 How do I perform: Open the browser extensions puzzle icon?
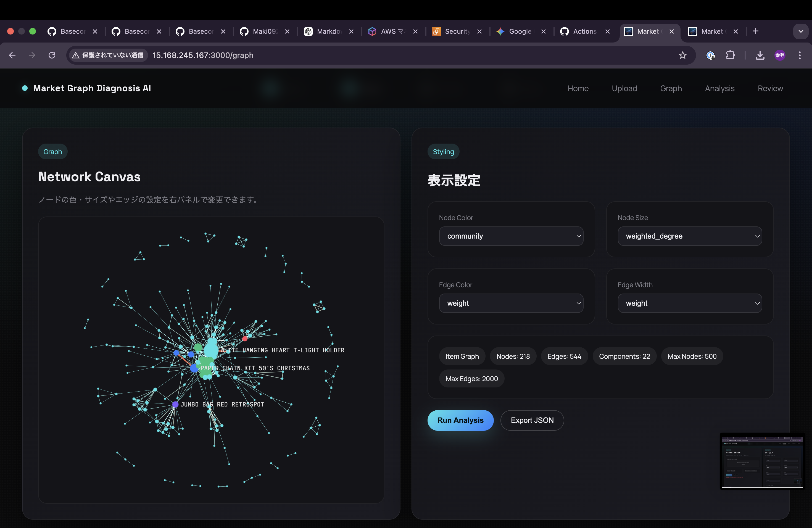pos(731,55)
